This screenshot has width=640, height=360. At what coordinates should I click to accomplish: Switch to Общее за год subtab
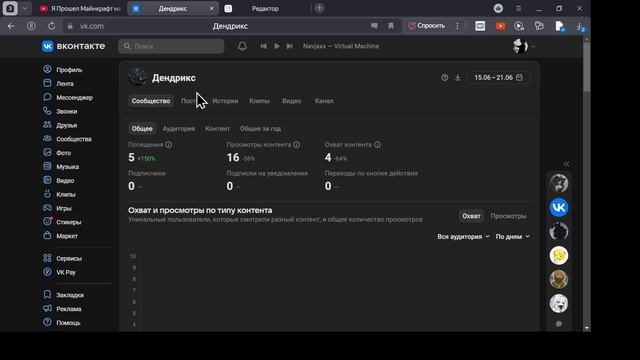[x=260, y=129]
